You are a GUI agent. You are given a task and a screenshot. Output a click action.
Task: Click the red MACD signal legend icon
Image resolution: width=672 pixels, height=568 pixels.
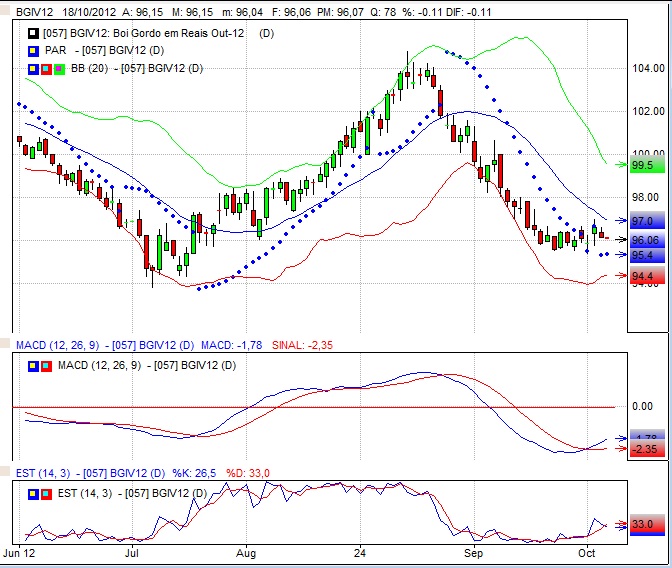46,365
